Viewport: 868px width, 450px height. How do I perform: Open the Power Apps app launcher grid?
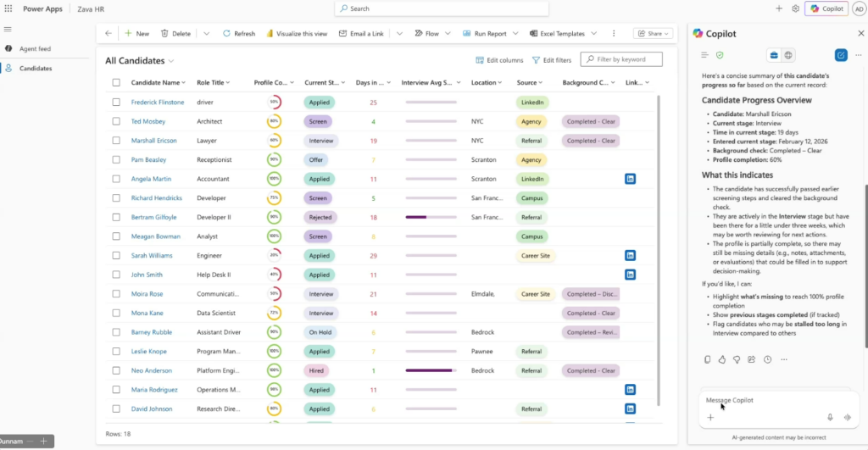8,8
